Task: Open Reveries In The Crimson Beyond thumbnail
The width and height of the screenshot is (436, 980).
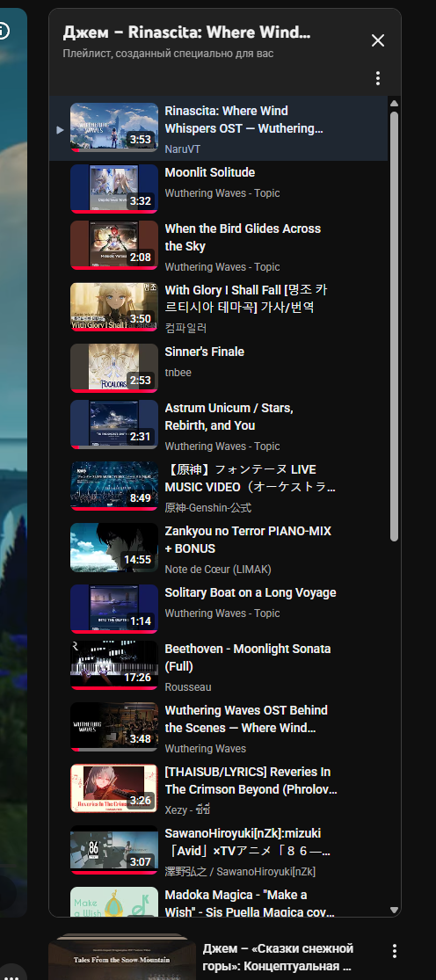Action: (113, 788)
